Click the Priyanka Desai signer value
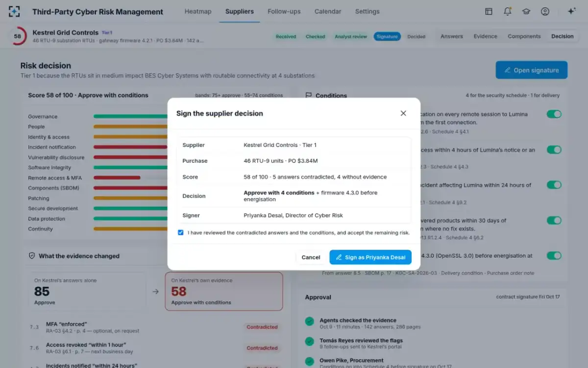The width and height of the screenshot is (588, 368). click(x=293, y=215)
